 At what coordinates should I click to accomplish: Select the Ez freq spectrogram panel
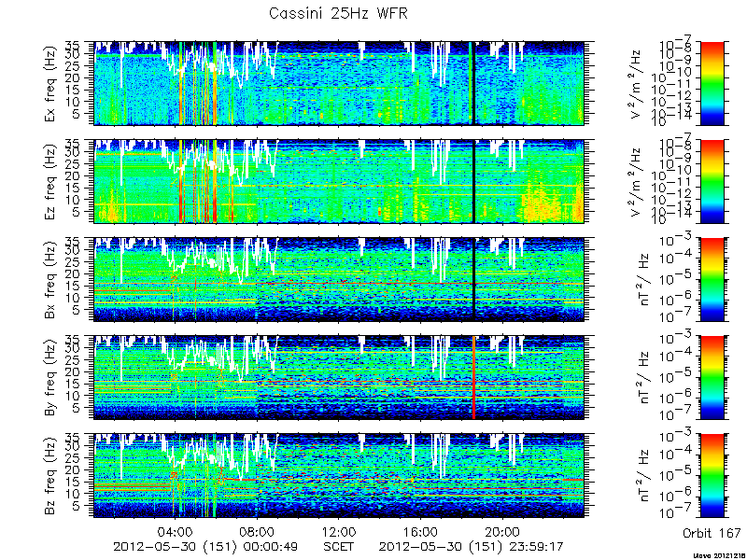[339, 181]
